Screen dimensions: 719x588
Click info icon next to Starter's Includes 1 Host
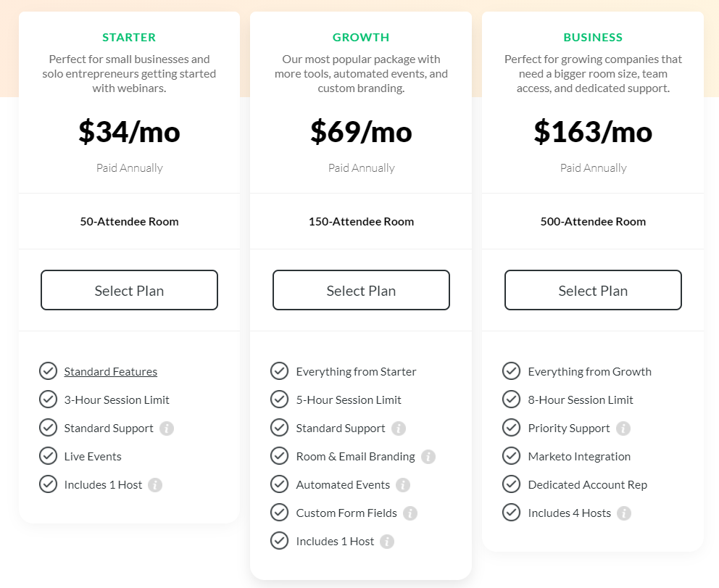155,485
